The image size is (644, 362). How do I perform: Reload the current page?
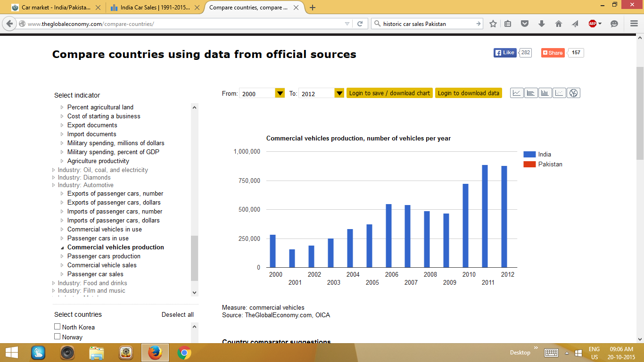point(360,24)
